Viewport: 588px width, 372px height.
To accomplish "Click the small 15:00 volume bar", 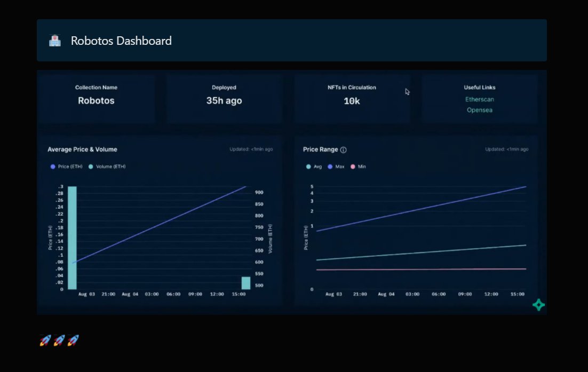I will click(245, 283).
